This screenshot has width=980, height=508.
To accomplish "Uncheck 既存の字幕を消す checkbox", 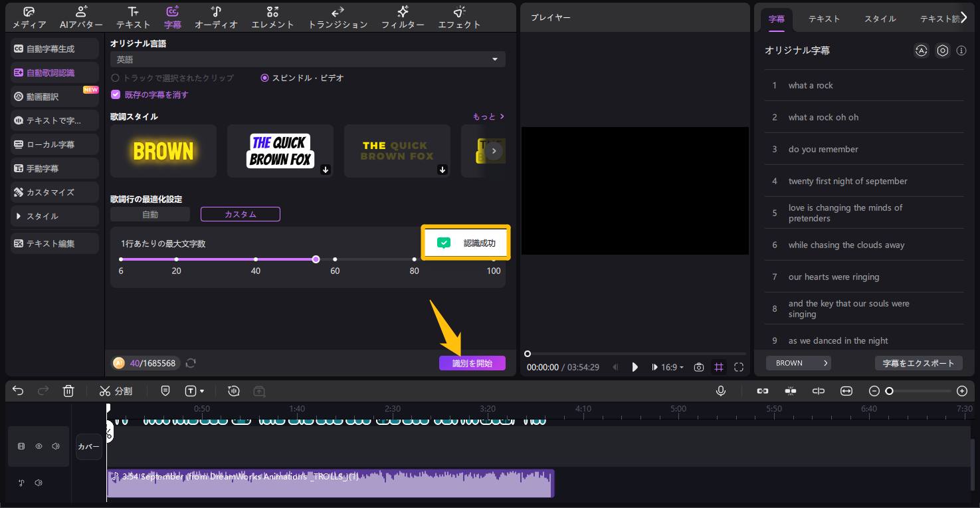I will pos(116,94).
